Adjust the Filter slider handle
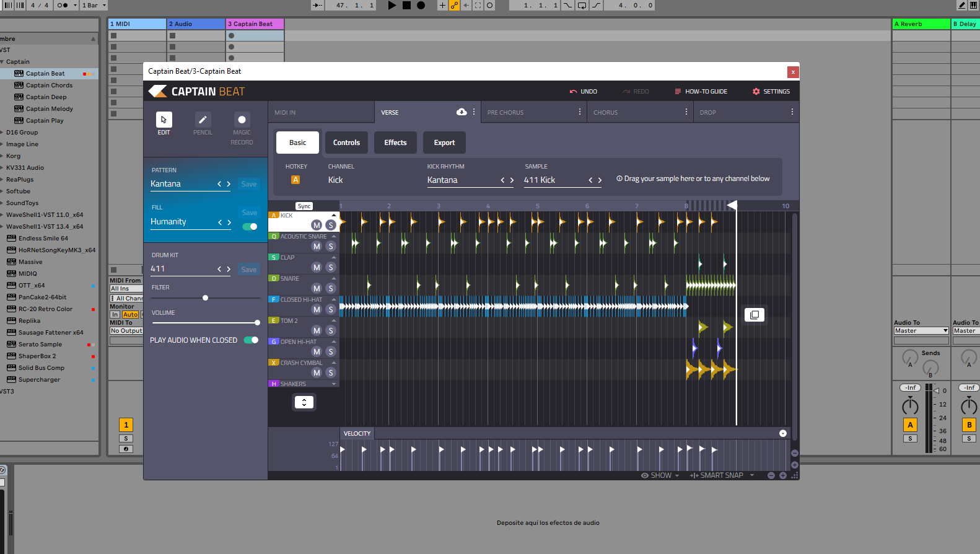The width and height of the screenshot is (980, 554). (205, 298)
